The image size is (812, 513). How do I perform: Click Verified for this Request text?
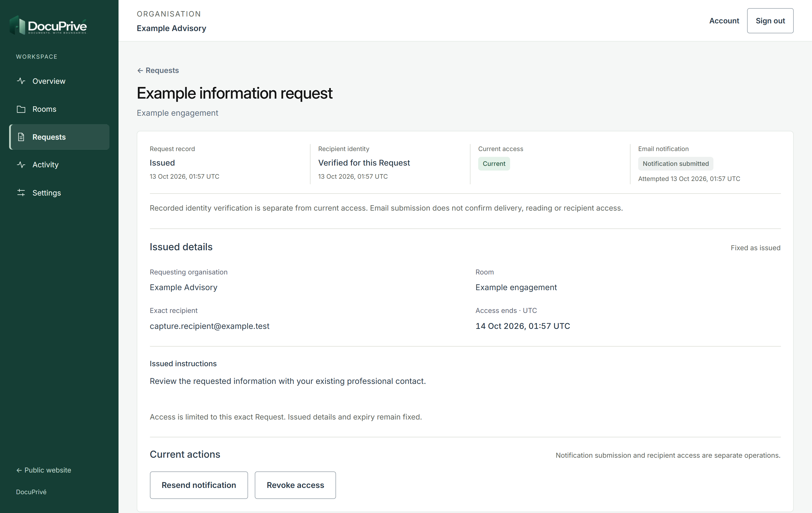click(364, 163)
